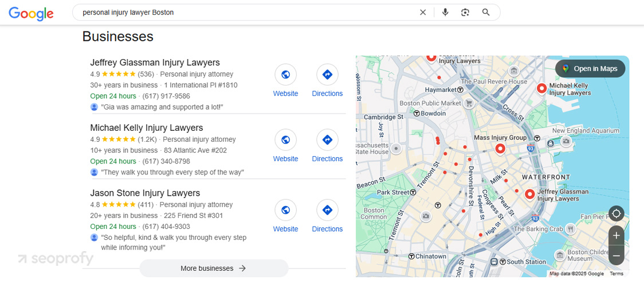This screenshot has width=644, height=284.
Task: Click the Boston Public Market shopping icon
Action: (469, 103)
